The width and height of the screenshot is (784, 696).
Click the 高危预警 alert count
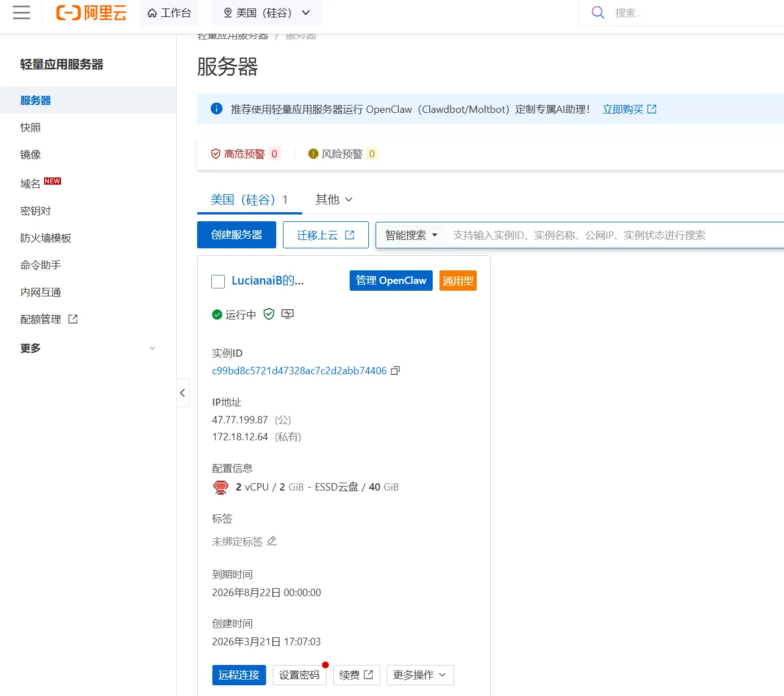(275, 154)
